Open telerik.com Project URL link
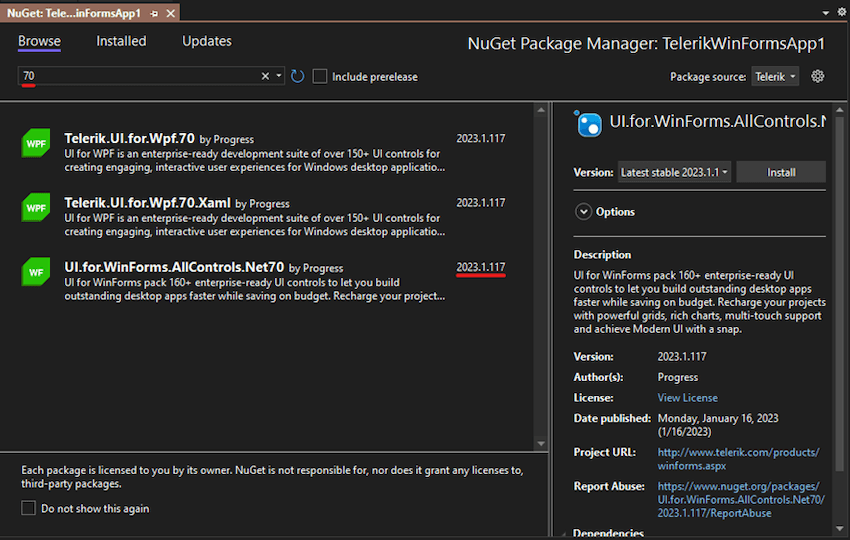Image resolution: width=850 pixels, height=540 pixels. [x=738, y=459]
